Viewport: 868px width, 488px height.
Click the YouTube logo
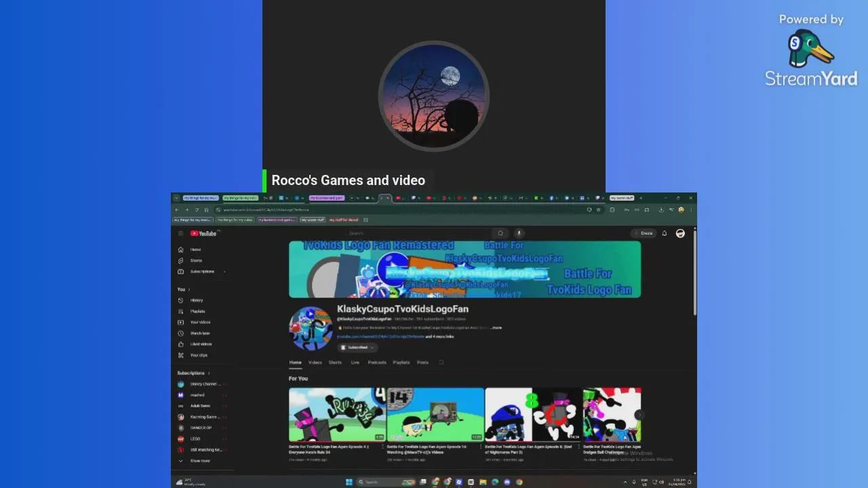pyautogui.click(x=203, y=233)
